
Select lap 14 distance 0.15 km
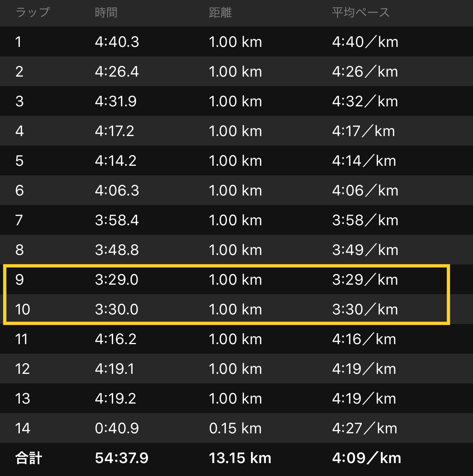235,428
